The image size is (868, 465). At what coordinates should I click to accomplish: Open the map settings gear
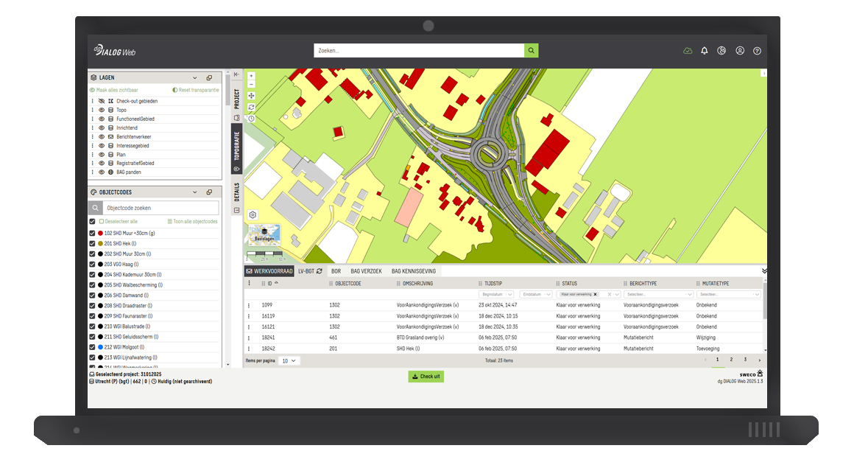(253, 214)
